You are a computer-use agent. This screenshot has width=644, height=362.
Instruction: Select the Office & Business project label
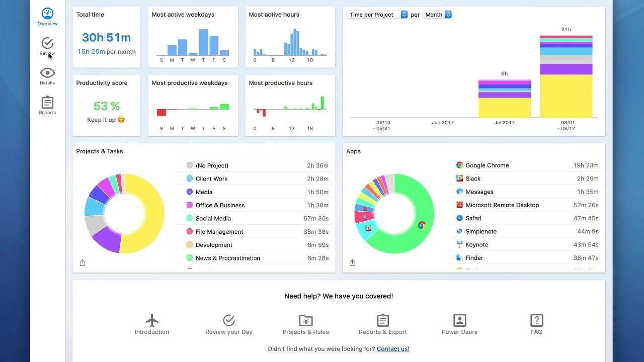(x=220, y=205)
